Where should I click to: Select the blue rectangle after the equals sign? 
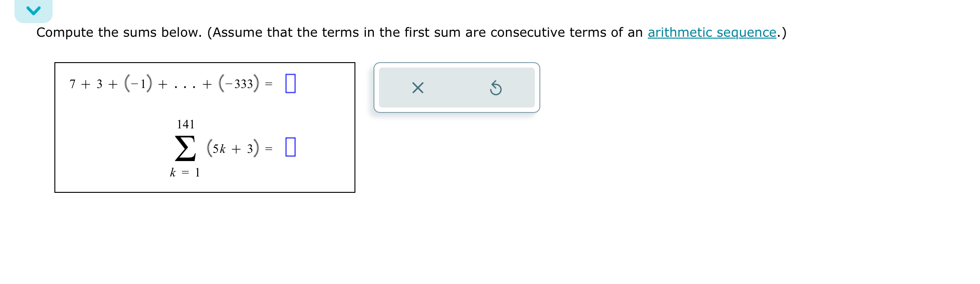(x=290, y=83)
